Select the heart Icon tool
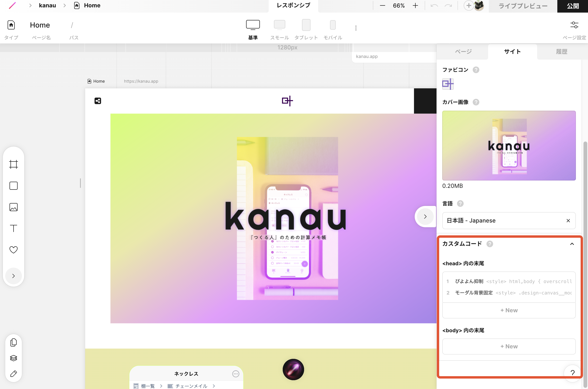588x389 pixels. coord(14,250)
